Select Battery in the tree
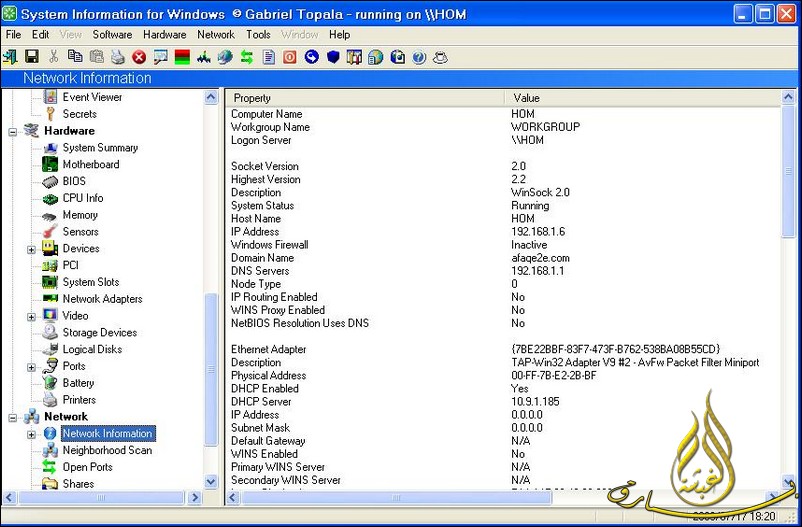 click(78, 383)
